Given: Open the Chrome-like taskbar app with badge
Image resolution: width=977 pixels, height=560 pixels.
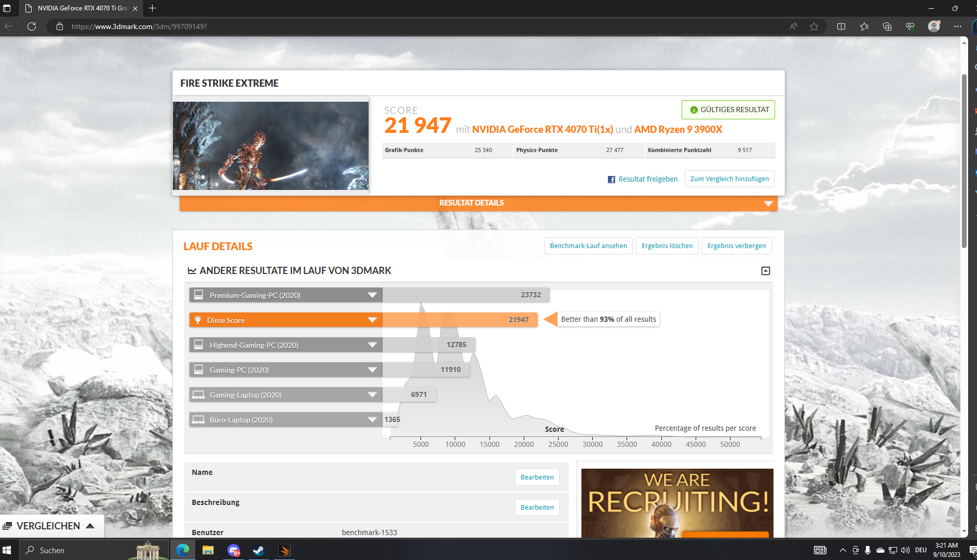Looking at the screenshot, I should [234, 550].
